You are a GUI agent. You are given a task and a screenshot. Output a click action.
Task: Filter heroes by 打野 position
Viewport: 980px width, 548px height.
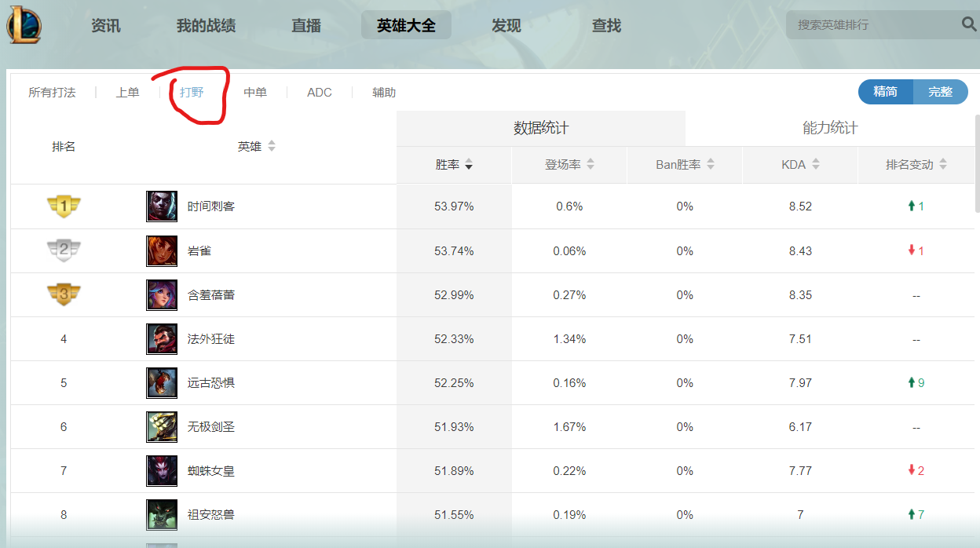click(192, 93)
